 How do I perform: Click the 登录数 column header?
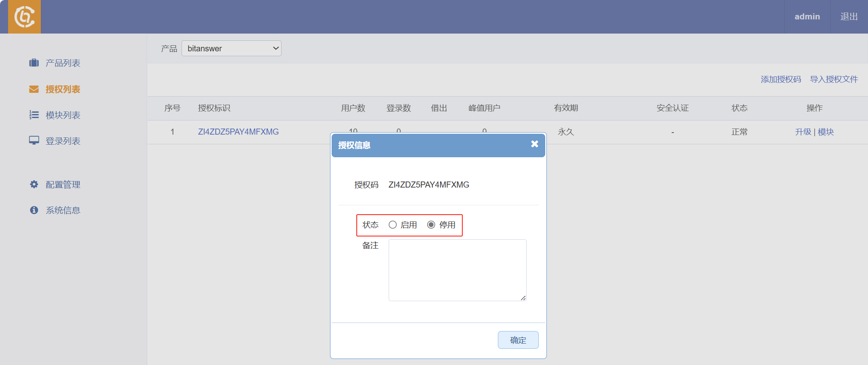(399, 108)
